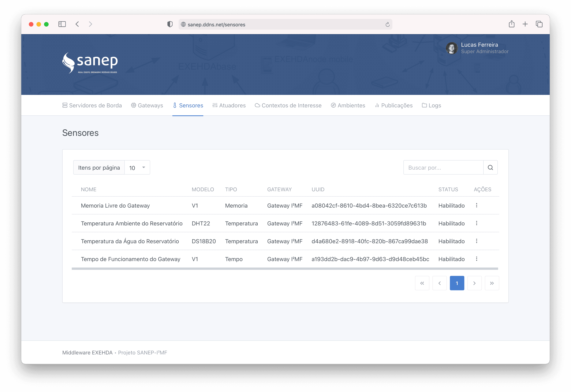Show the tab overview
This screenshot has height=392, width=571.
[x=539, y=24]
